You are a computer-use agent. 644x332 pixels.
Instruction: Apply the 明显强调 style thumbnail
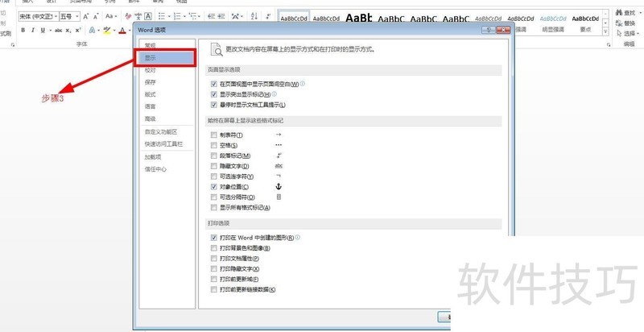(553, 24)
